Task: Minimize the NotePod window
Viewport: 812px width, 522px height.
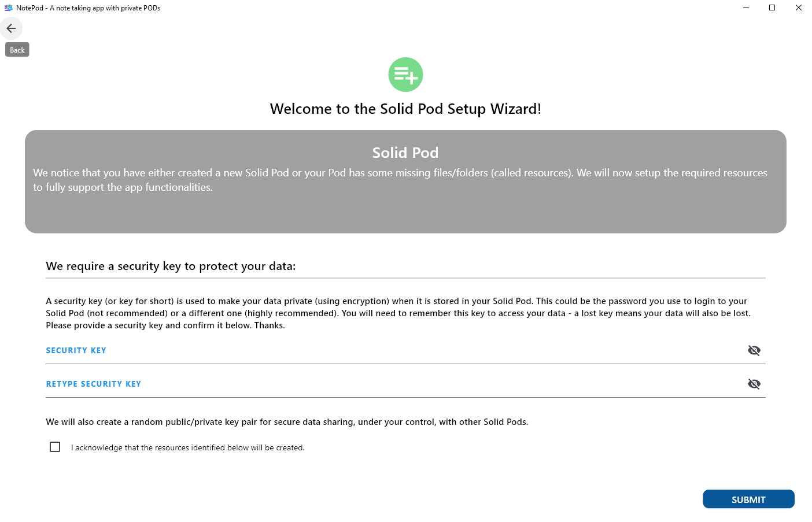Action: 745,8
